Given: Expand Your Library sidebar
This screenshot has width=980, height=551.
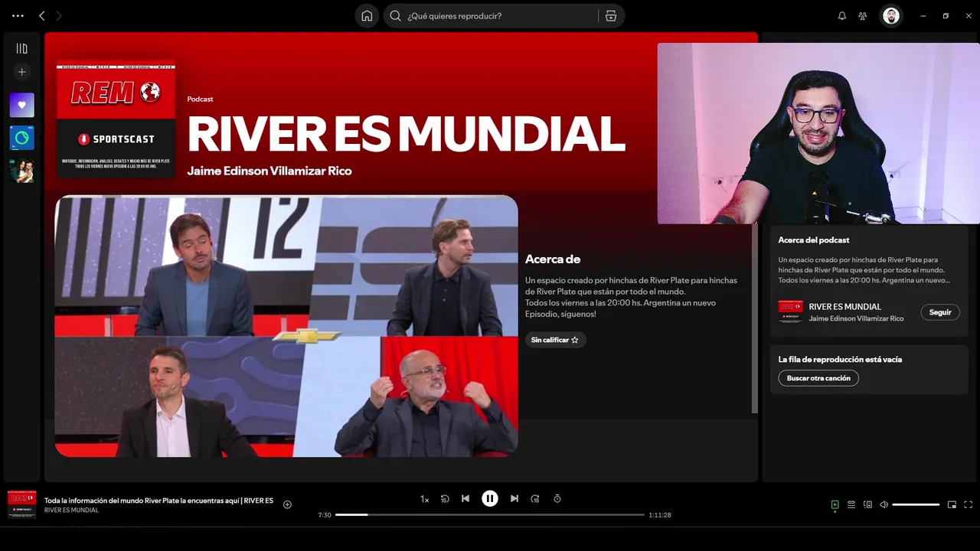Looking at the screenshot, I should click(21, 48).
